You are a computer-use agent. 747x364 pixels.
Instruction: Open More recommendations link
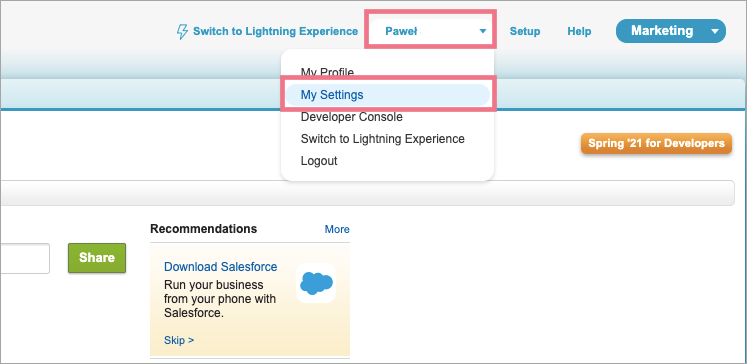click(337, 229)
